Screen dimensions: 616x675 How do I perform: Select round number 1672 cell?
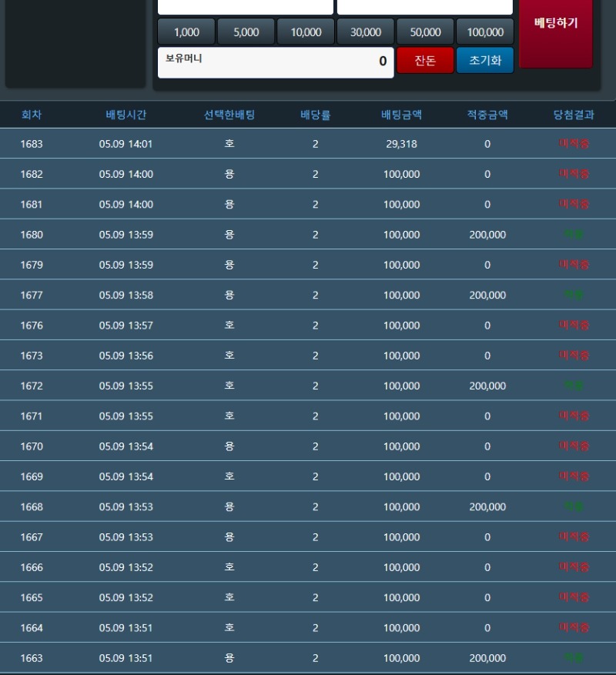click(32, 386)
